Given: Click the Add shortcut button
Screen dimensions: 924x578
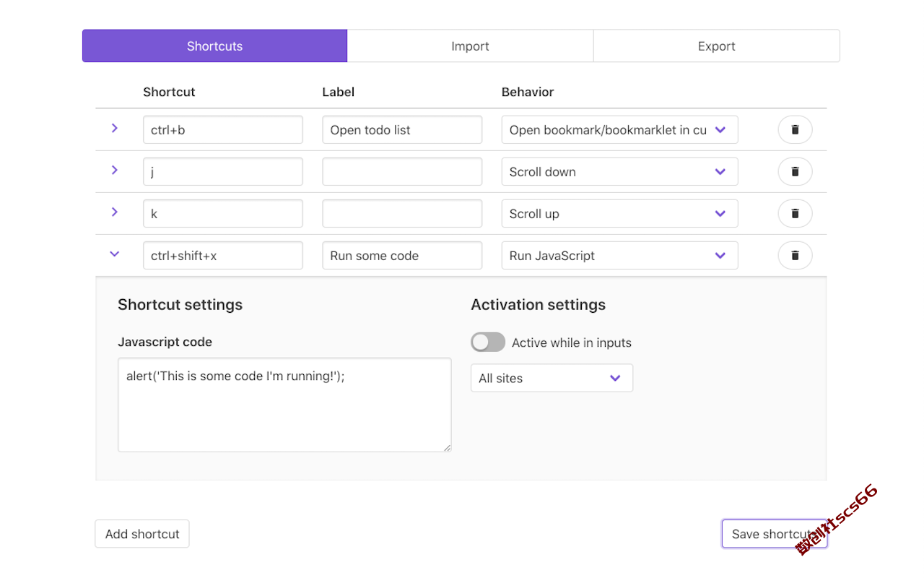Looking at the screenshot, I should (x=142, y=534).
